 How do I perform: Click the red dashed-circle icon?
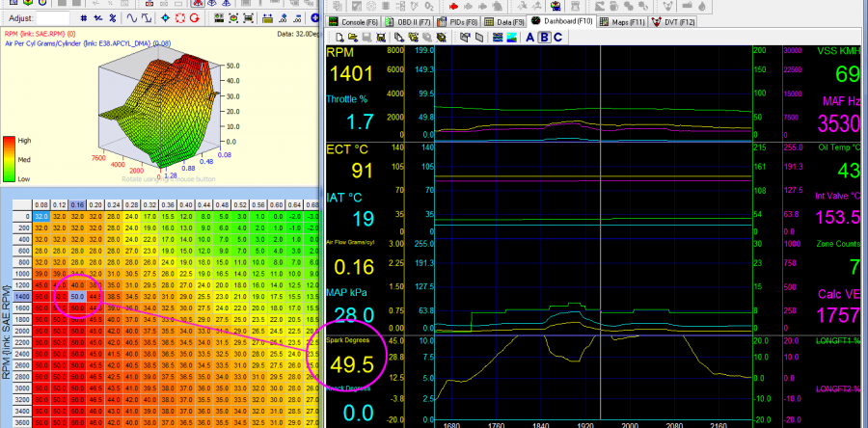(x=180, y=17)
